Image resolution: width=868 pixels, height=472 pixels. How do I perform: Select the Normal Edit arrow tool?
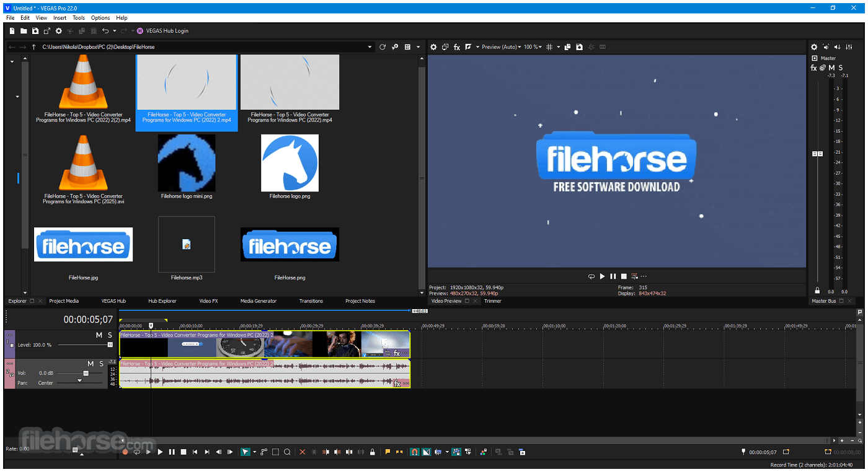click(246, 452)
